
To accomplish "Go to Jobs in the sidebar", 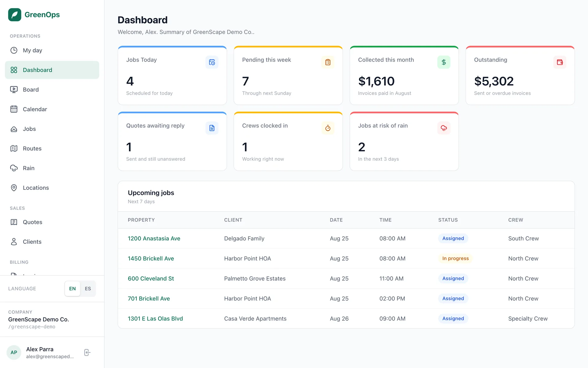I will click(52, 129).
